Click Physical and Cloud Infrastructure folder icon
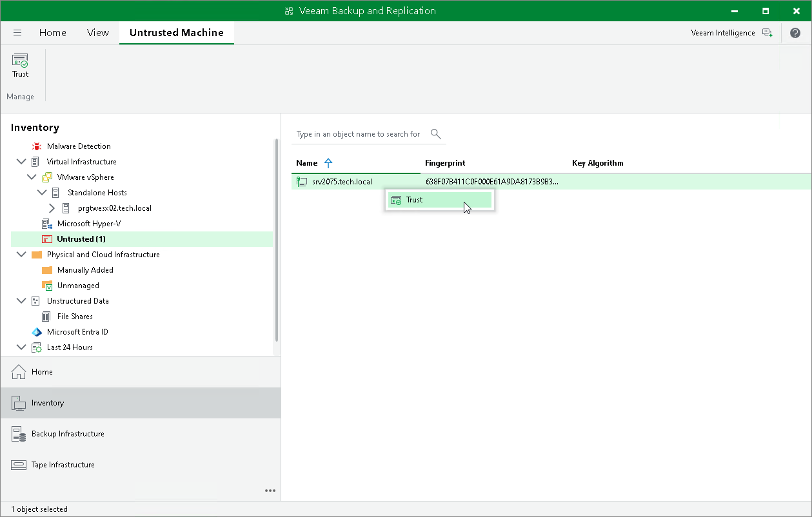Screen dimensions: 812x517 (37, 255)
